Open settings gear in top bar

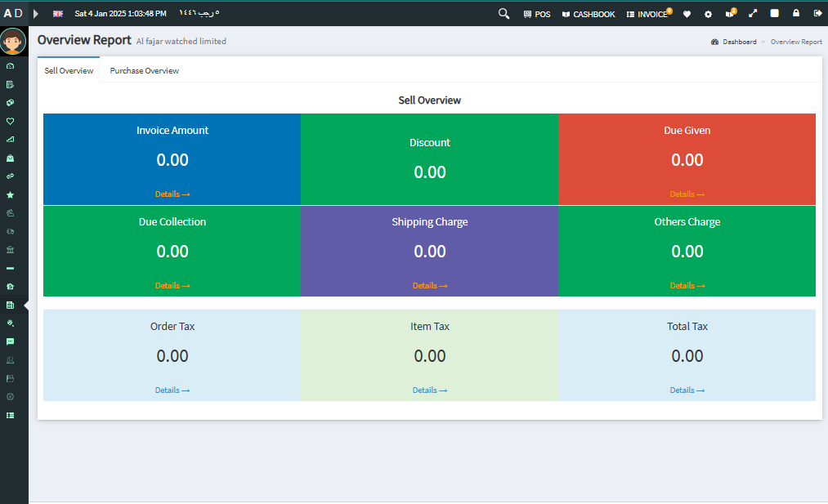point(708,14)
